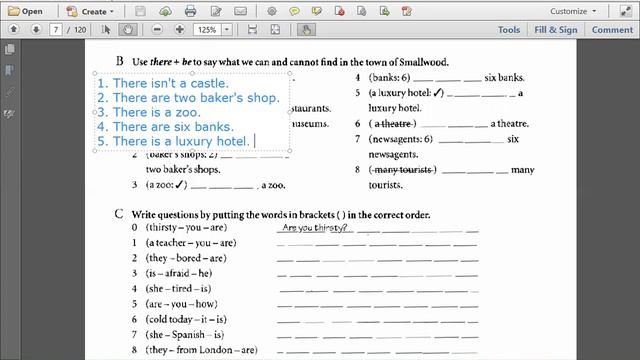Open the Fill & Sign pane
This screenshot has height=360, width=640.
point(556,30)
